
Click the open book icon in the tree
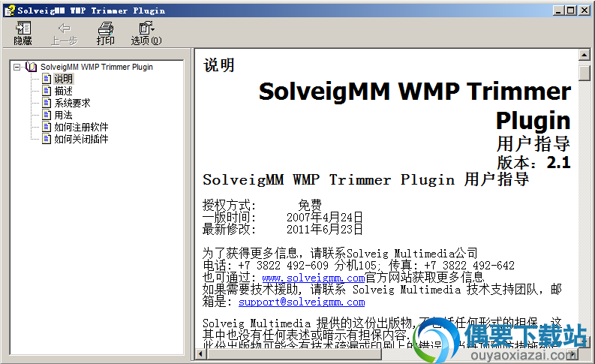31,67
